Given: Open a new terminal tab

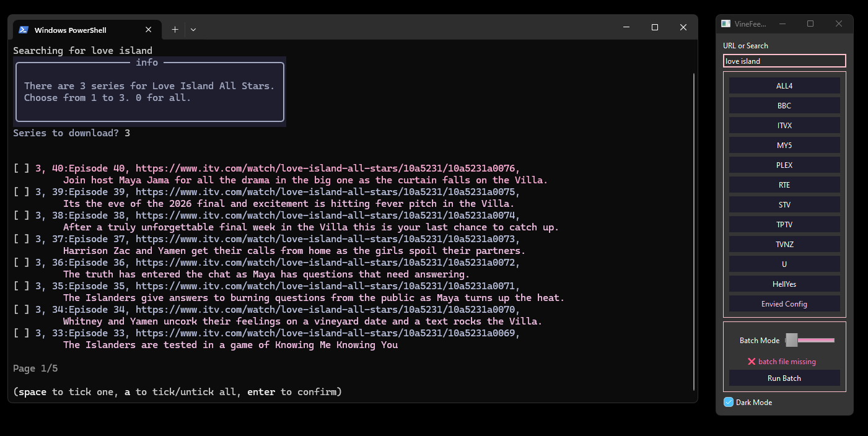Looking at the screenshot, I should pos(175,30).
